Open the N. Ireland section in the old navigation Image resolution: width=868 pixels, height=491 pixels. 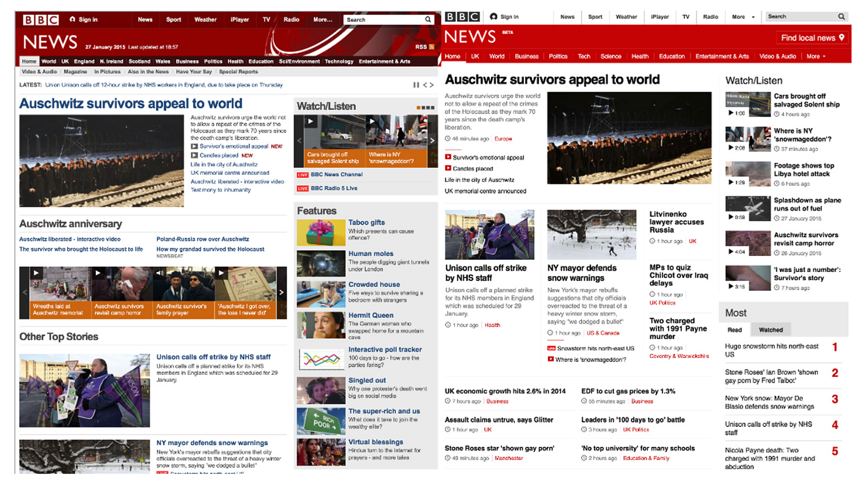[x=111, y=61]
